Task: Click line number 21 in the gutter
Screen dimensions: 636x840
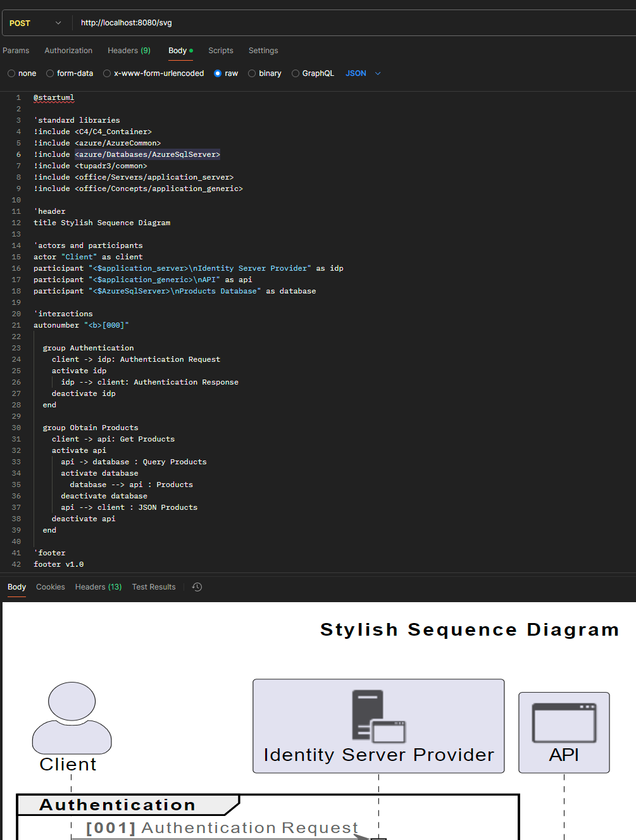Action: pyautogui.click(x=16, y=325)
